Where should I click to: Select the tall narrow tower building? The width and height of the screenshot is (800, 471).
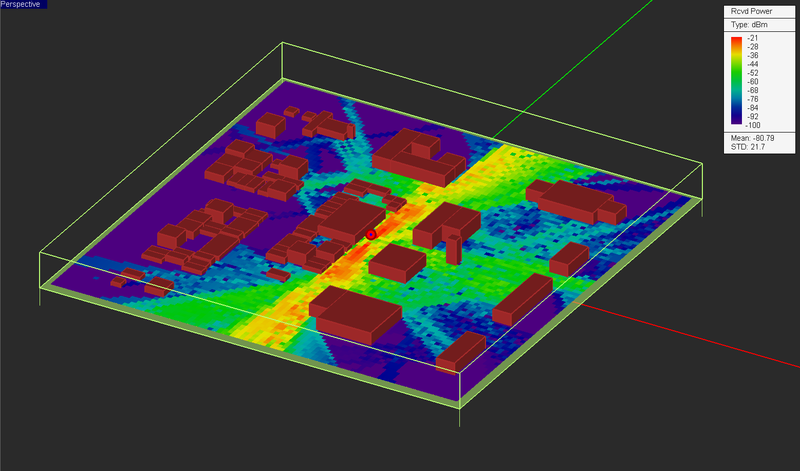(x=454, y=249)
